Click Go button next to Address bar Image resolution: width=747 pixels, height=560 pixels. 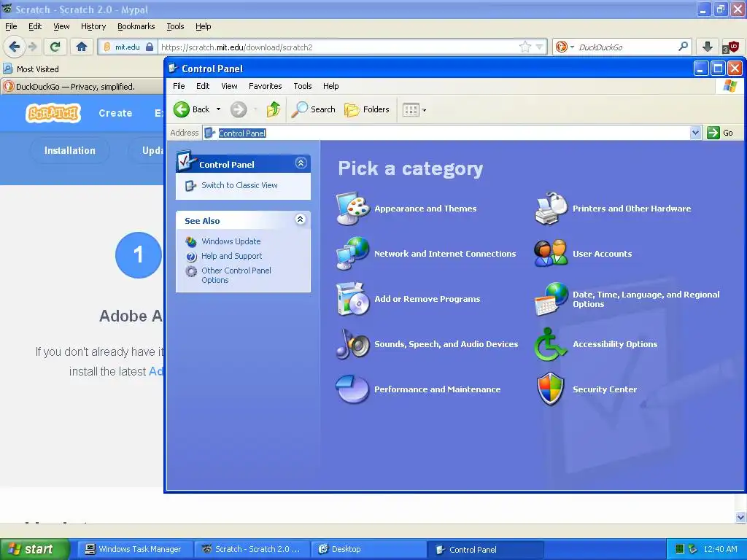720,133
